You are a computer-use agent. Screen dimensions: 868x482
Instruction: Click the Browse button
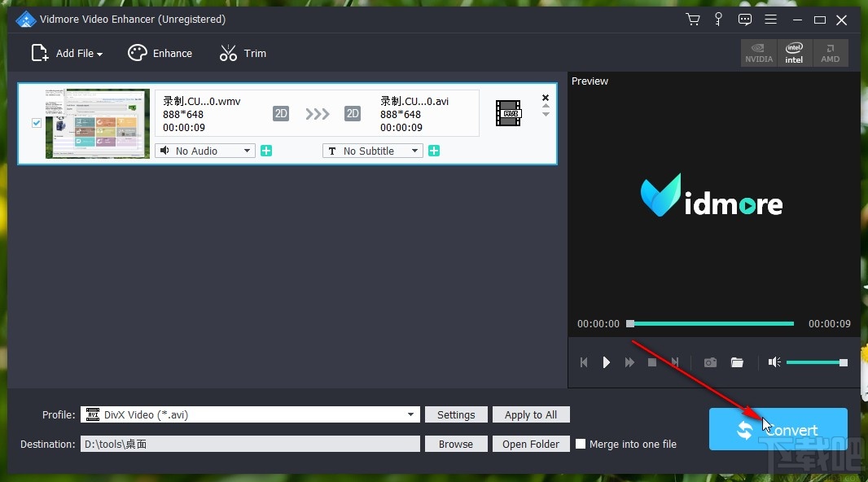tap(456, 444)
